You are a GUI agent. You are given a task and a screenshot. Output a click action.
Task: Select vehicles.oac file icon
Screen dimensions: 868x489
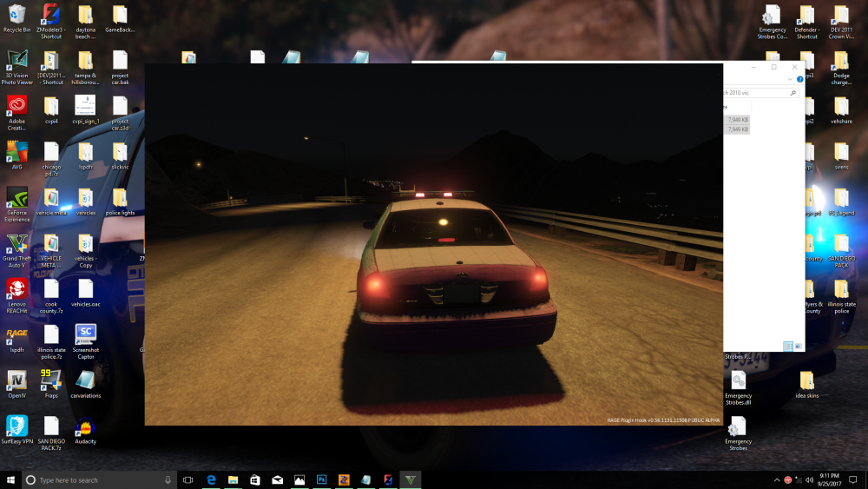85,293
